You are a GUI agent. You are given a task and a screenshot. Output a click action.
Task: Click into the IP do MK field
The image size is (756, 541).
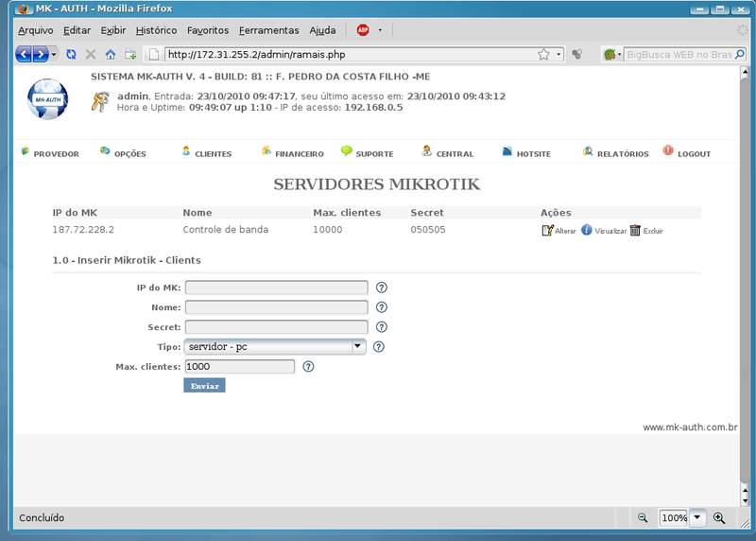276,288
